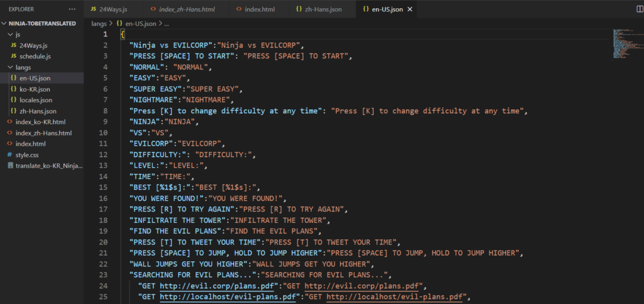Switch to the index_zh-Hans.html tab

click(x=187, y=10)
